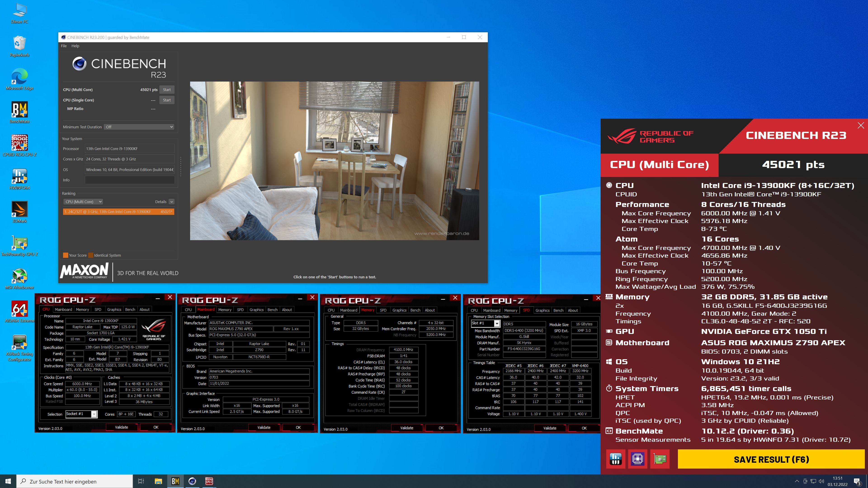Click the HWiNFO icon in BenchMate result panel
Screen dimensions: 868x488
pos(615,459)
